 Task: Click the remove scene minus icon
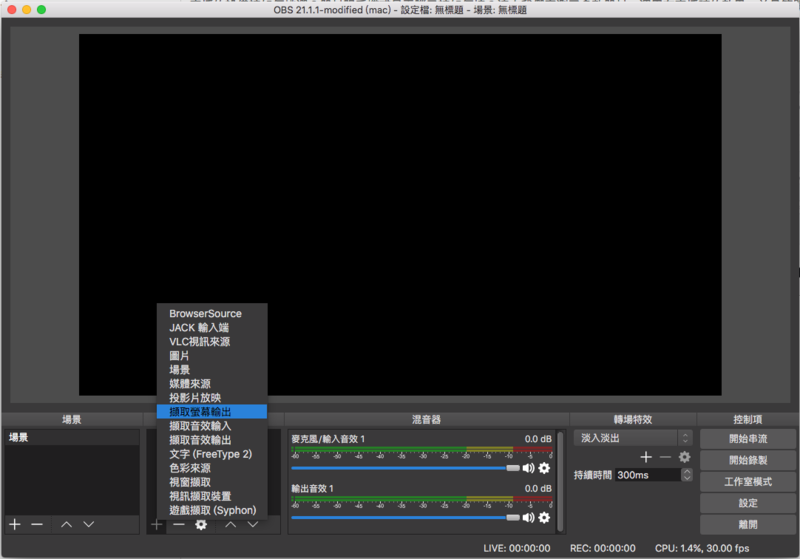point(37,524)
